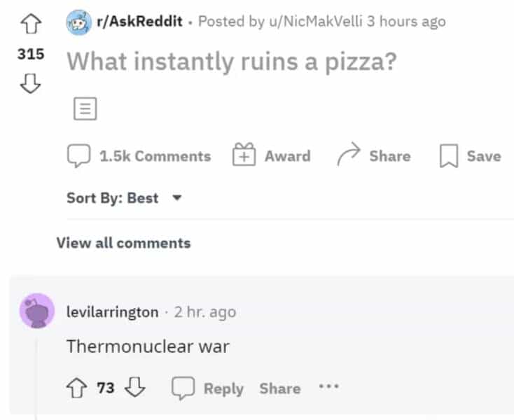Collapse comment thread using the vertical line
Image resolution: width=514 pixels, height=420 pixels.
tap(35, 378)
